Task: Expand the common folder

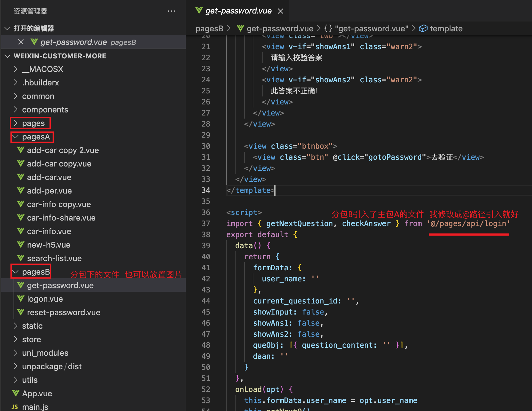Action: (16, 96)
